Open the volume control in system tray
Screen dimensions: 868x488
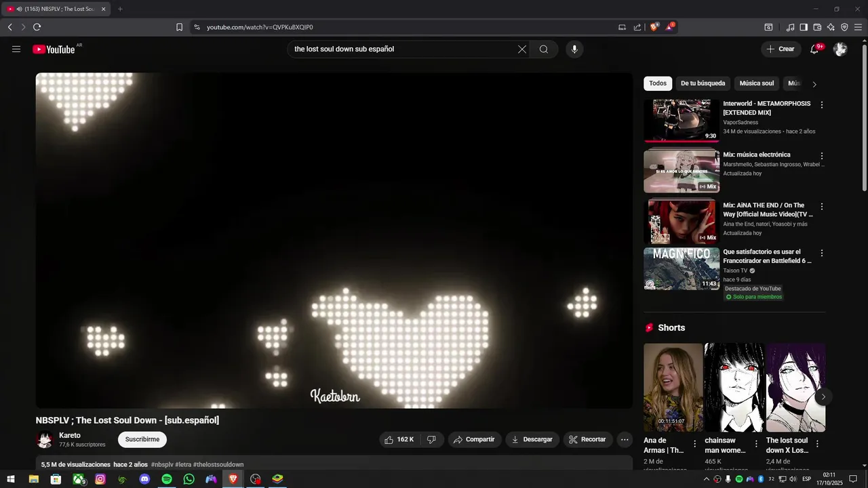pos(793,479)
